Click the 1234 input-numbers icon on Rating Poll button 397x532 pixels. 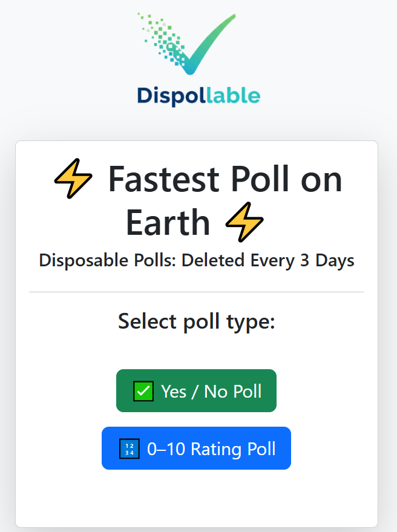[x=129, y=448]
